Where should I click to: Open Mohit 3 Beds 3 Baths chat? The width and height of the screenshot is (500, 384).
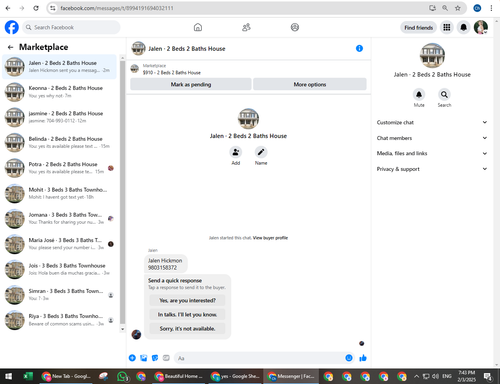click(x=59, y=193)
